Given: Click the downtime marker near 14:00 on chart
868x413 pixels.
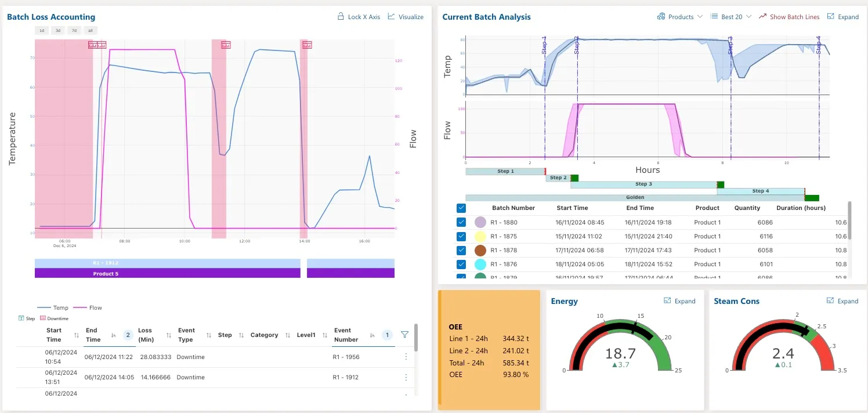Looking at the screenshot, I should (307, 45).
